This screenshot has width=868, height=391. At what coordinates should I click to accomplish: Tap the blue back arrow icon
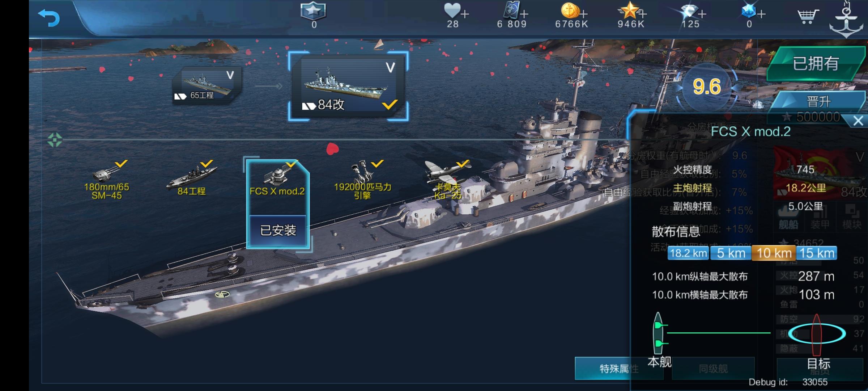pos(49,18)
